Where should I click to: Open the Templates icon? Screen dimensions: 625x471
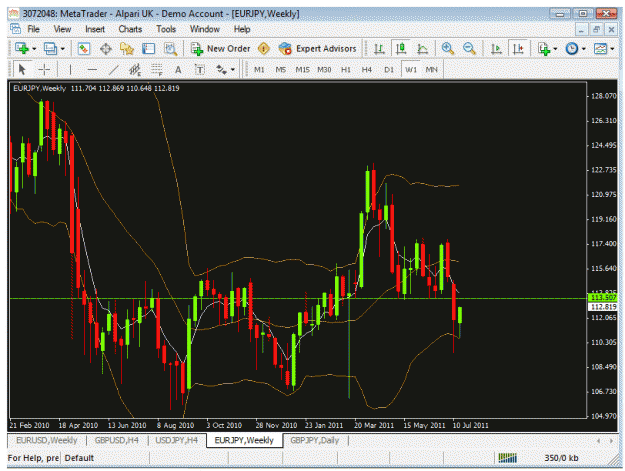pos(600,49)
